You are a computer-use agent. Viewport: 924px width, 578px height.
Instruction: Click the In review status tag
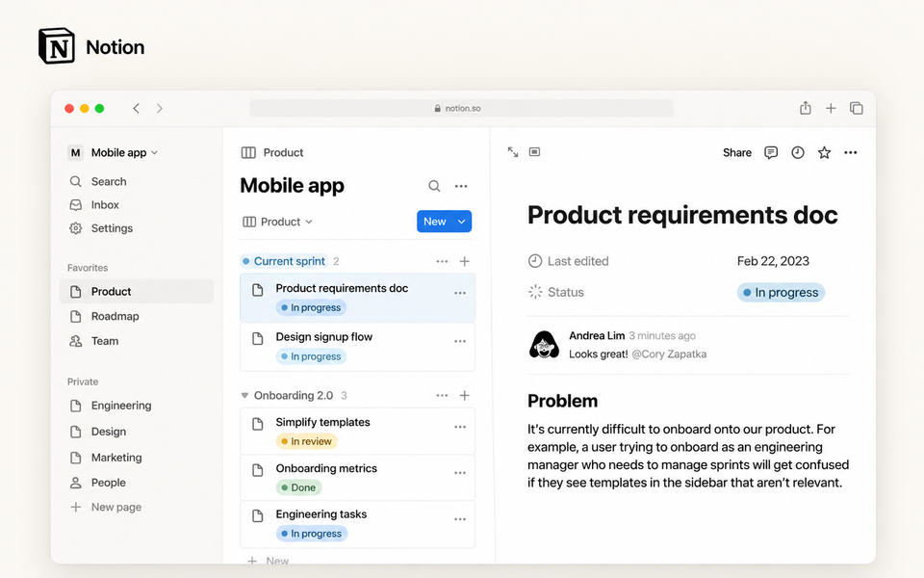point(306,442)
